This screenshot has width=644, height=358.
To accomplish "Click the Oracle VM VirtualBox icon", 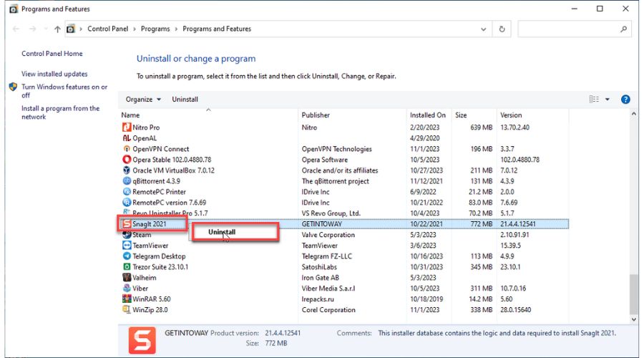I will pos(127,170).
